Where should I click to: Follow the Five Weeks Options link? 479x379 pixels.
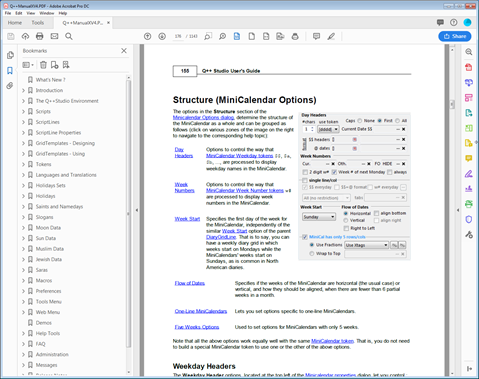tap(197, 327)
